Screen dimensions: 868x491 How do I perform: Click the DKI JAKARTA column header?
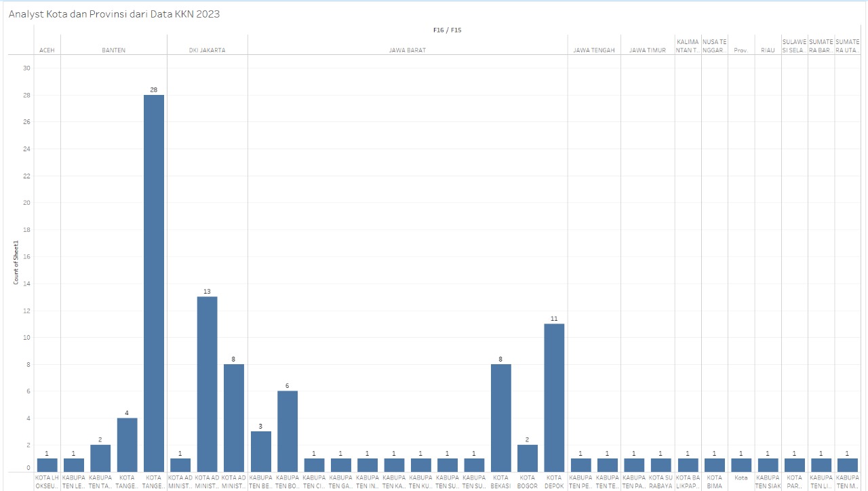click(x=207, y=50)
